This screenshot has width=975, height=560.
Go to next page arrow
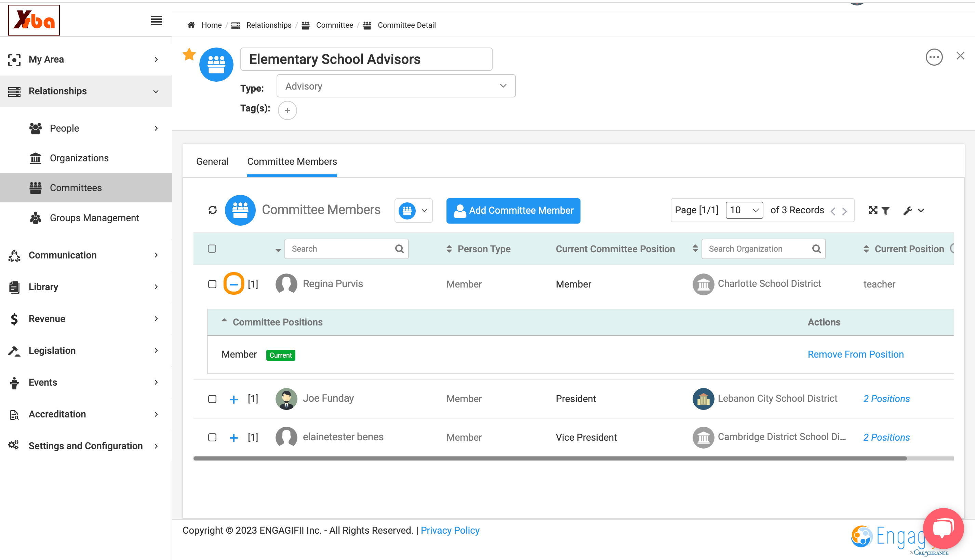(x=844, y=211)
